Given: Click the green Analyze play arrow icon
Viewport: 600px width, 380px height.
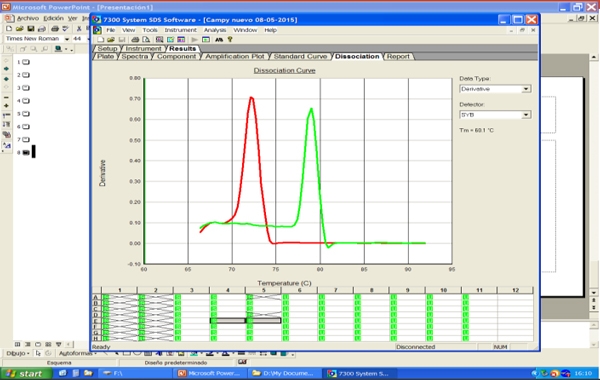Looking at the screenshot, I should point(194,39).
